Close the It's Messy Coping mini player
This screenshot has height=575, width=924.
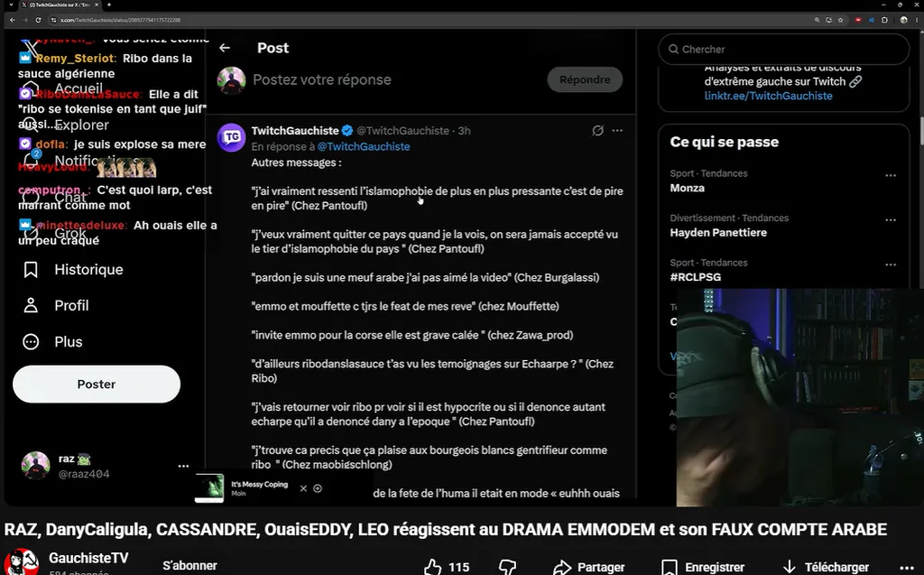pos(303,488)
